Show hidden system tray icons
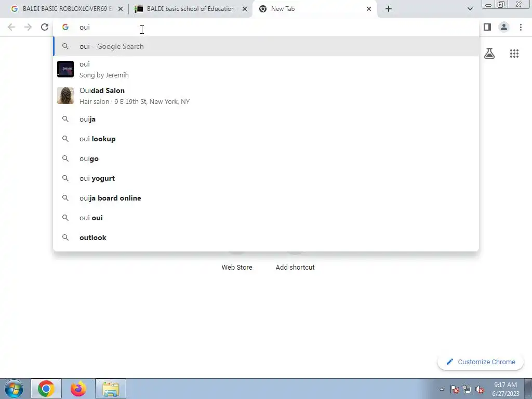Viewport: 532px width, 399px height. (442, 389)
